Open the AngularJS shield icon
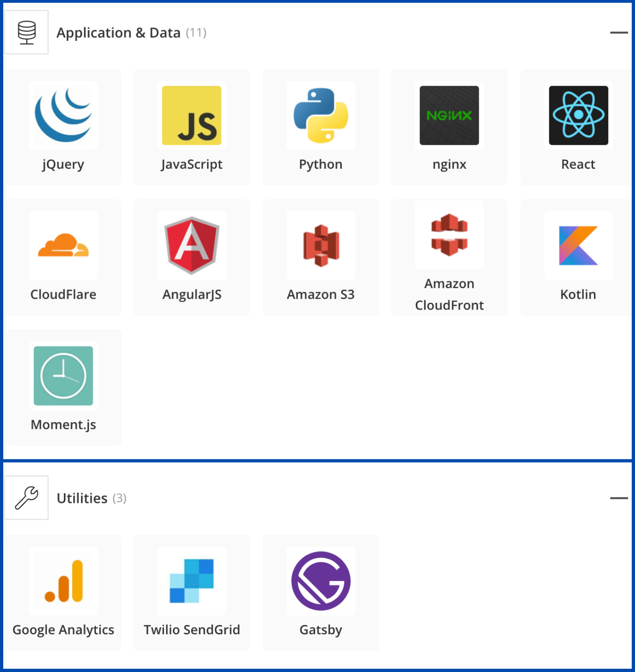Screen dimensions: 635x672 [192, 246]
